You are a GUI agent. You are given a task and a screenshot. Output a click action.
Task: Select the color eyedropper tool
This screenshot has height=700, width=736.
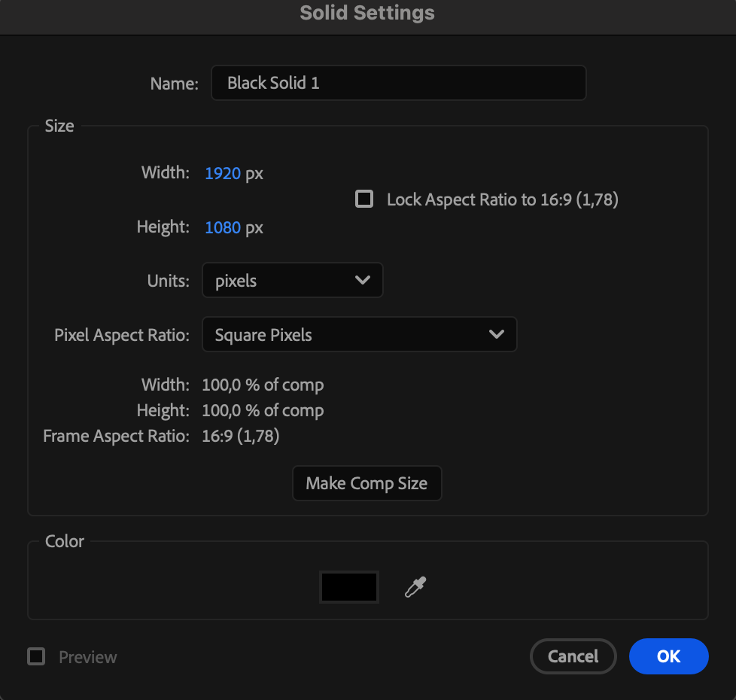click(x=415, y=587)
